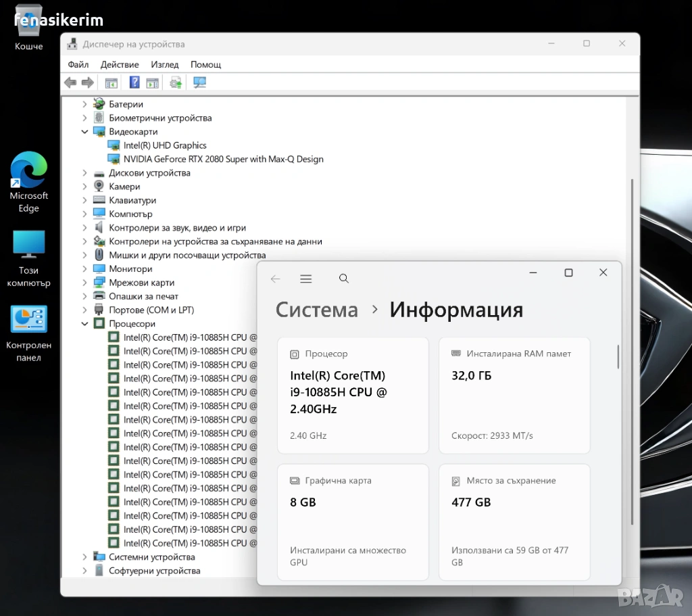Click the Система breadcrumb link
This screenshot has width=692, height=616.
pos(317,310)
